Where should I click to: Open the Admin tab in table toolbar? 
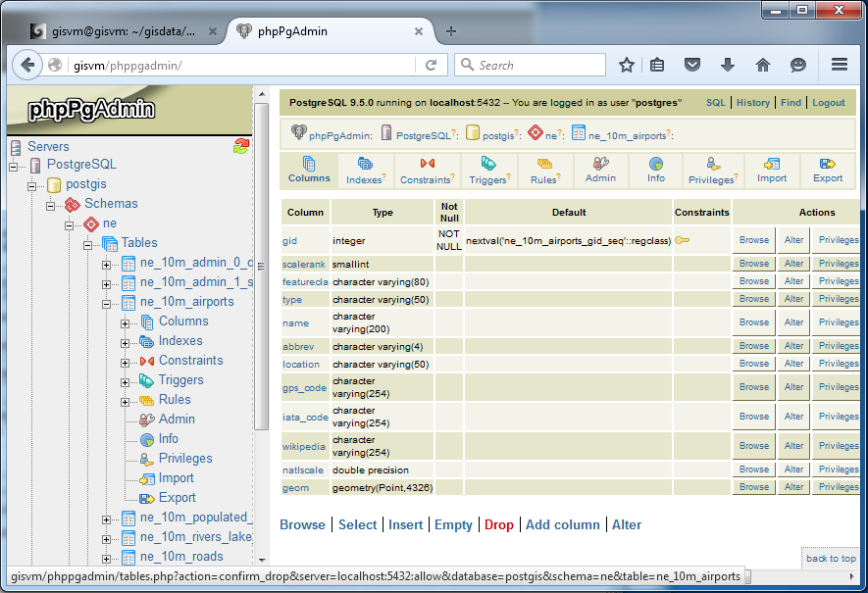[600, 171]
